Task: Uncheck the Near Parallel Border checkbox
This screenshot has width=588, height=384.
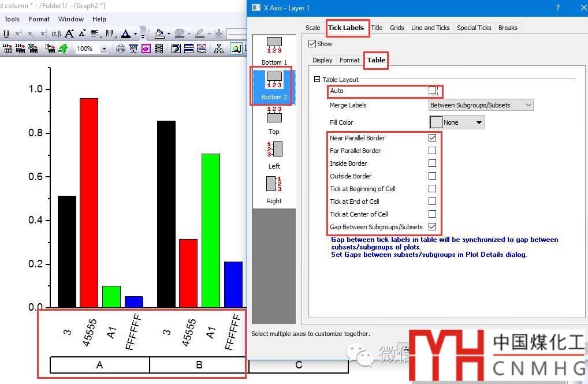Action: [432, 138]
